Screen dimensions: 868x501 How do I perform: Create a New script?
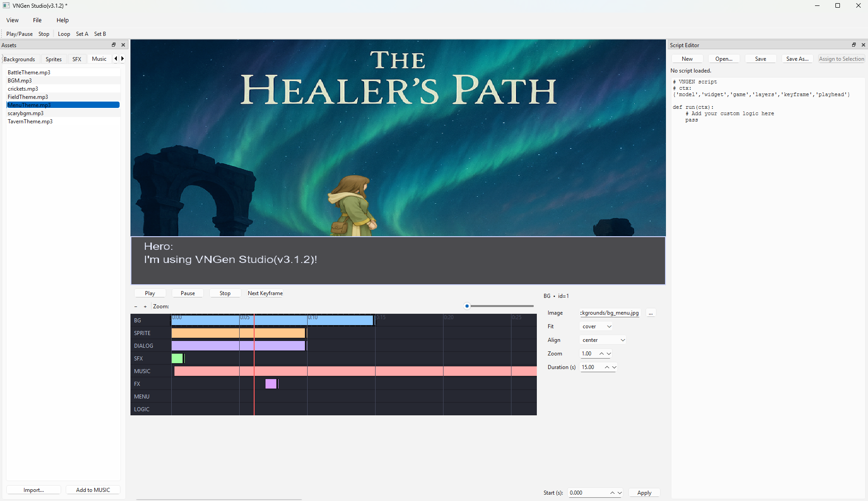click(x=687, y=59)
